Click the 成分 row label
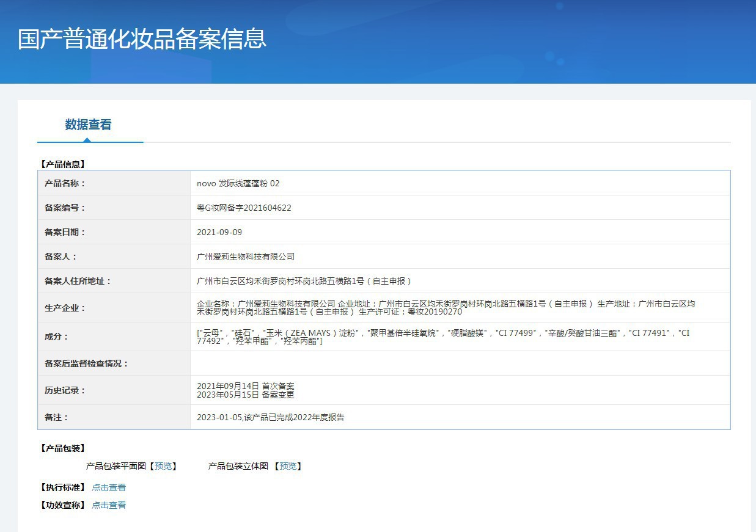 click(57, 337)
